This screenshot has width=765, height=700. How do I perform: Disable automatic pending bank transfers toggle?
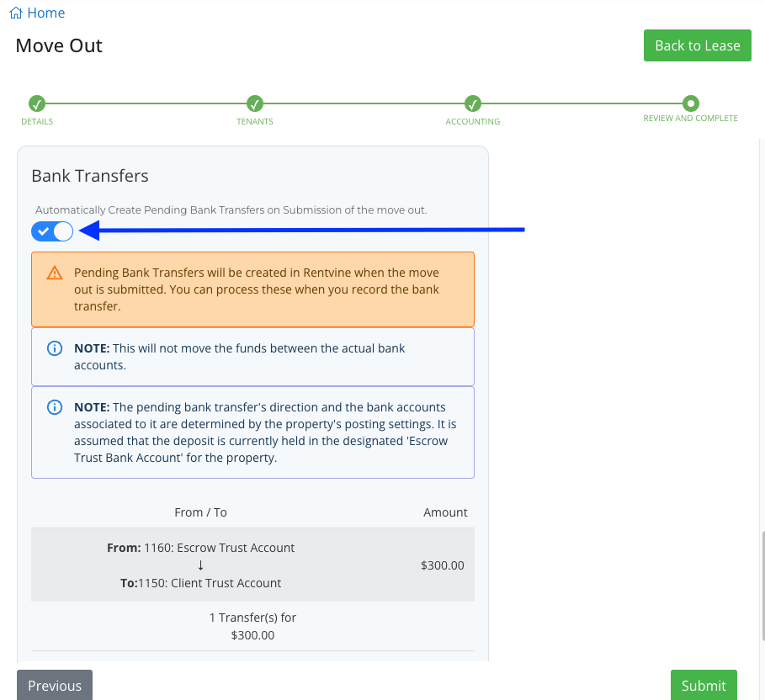pyautogui.click(x=51, y=231)
